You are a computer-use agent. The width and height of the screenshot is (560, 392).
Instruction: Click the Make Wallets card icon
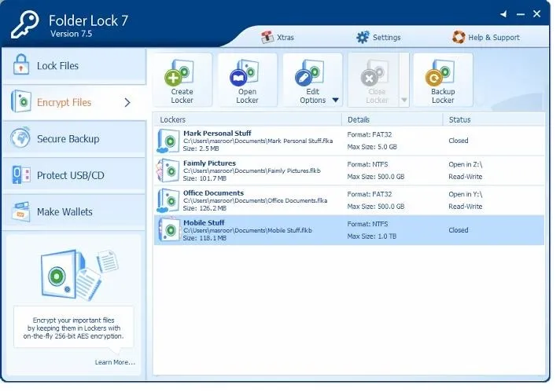[20, 211]
